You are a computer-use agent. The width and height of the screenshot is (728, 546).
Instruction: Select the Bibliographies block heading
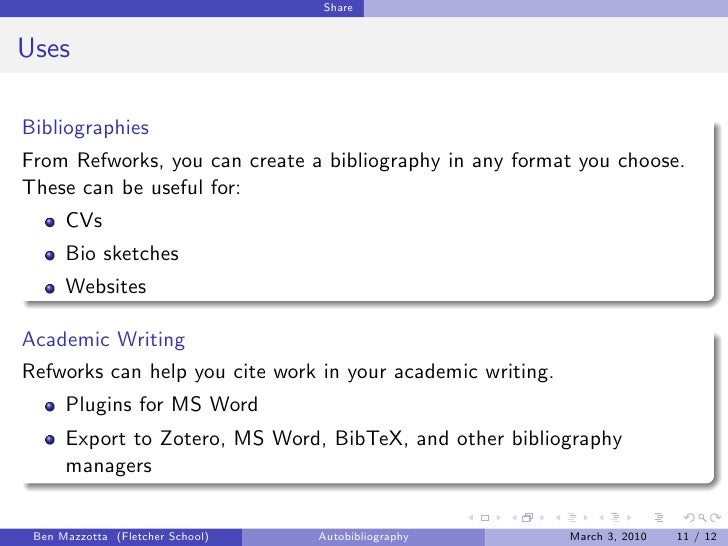85,128
